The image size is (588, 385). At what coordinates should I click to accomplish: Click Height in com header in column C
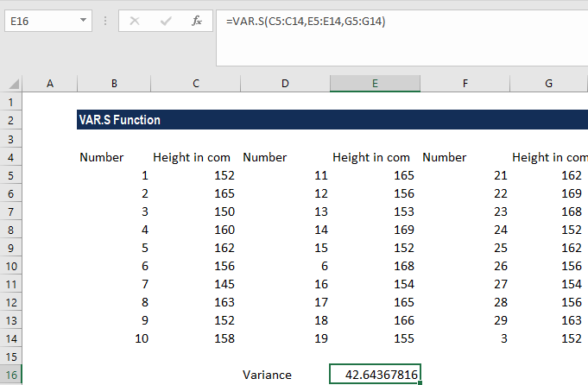(195, 157)
